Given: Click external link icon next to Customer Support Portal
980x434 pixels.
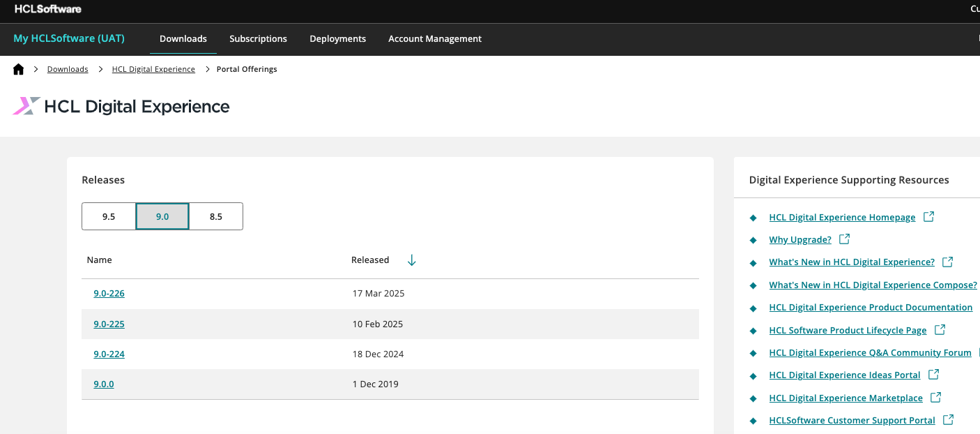Looking at the screenshot, I should (948, 420).
